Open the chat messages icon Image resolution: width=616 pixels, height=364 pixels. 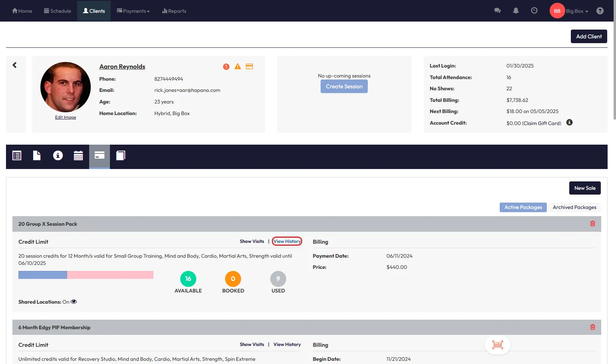point(497,11)
